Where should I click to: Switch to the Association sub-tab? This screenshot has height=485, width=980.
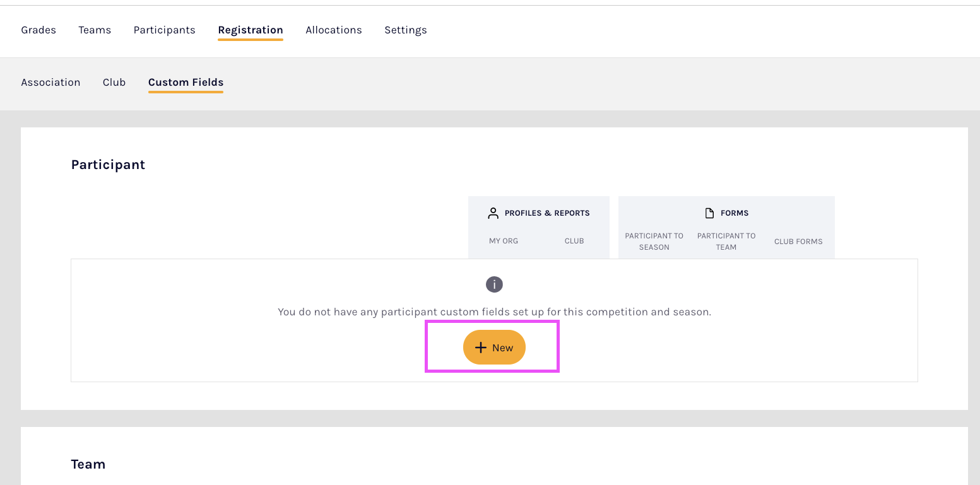[50, 83]
